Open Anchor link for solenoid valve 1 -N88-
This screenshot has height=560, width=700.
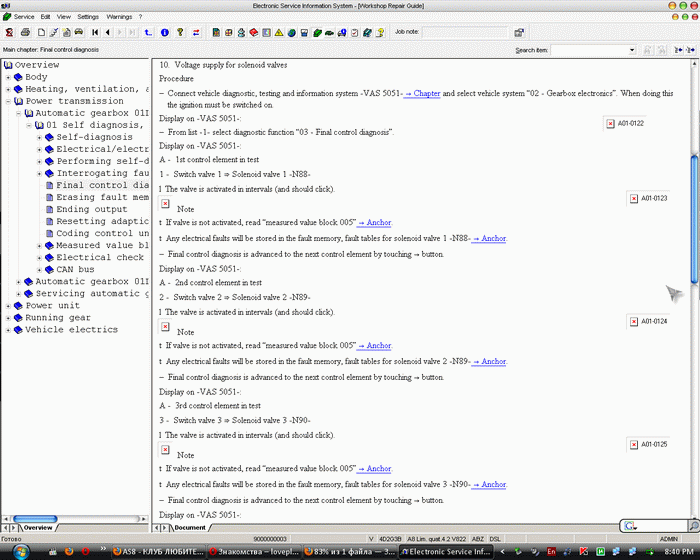coord(489,239)
